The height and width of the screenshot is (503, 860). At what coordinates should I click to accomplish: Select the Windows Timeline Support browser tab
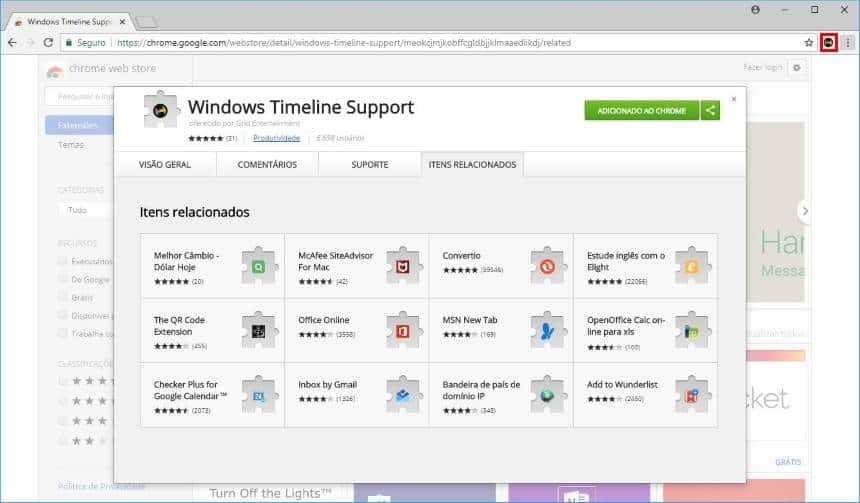click(x=69, y=22)
